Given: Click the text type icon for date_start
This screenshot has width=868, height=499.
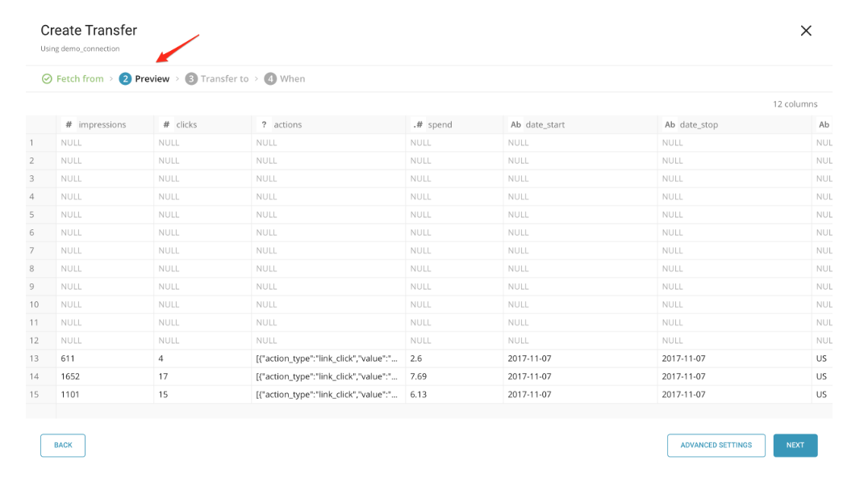Looking at the screenshot, I should 515,125.
